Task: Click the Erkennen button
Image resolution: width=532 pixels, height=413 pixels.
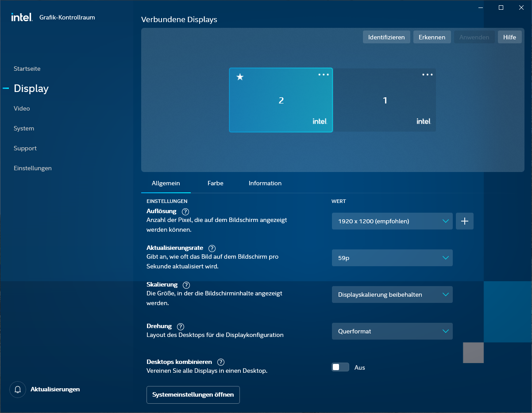Action: pyautogui.click(x=432, y=37)
